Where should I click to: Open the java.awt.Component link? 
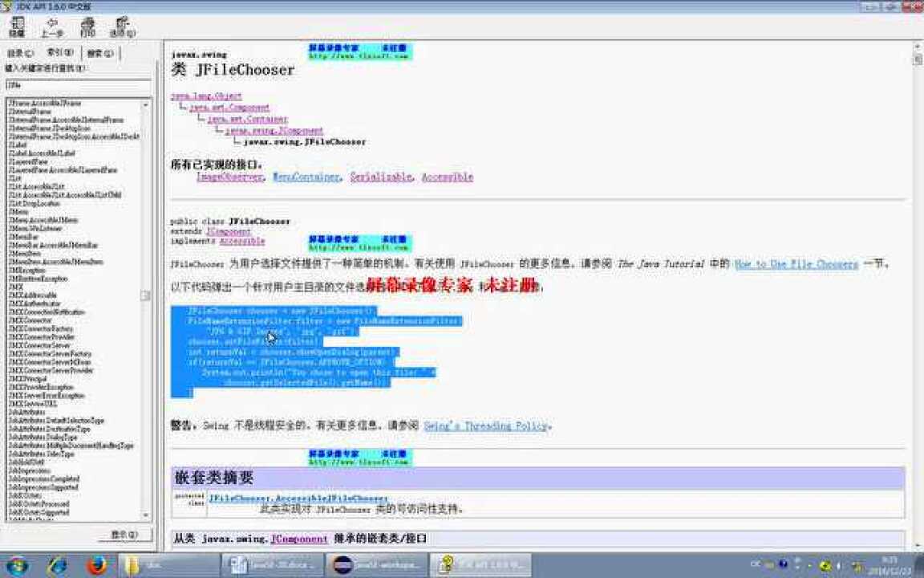point(229,108)
